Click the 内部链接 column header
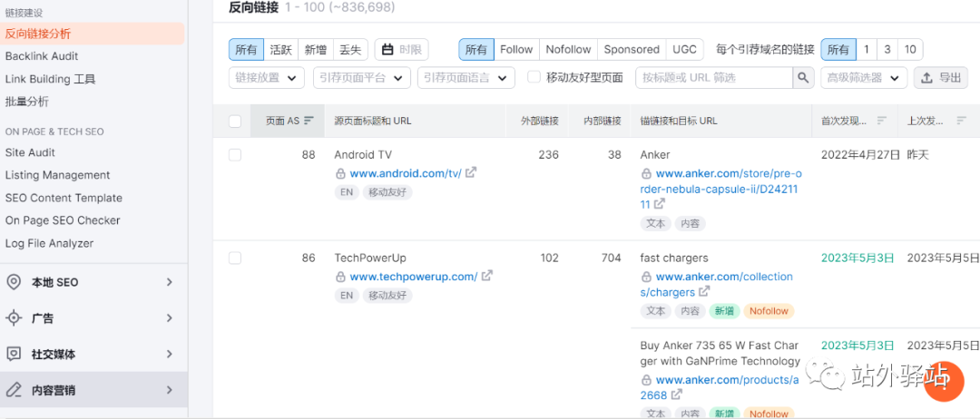980x419 pixels. [x=603, y=122]
